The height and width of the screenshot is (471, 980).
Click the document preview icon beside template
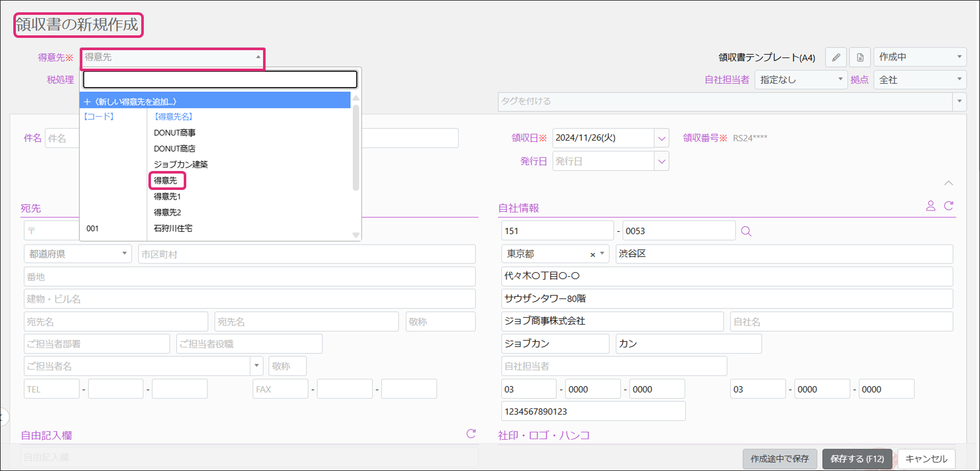point(860,57)
